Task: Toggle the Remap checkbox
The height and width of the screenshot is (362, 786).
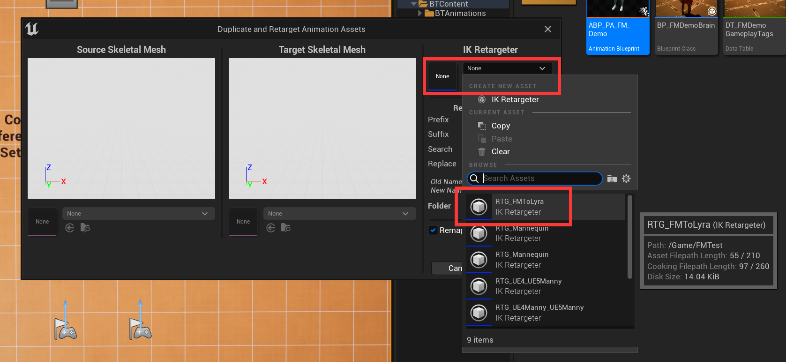Action: click(x=433, y=230)
